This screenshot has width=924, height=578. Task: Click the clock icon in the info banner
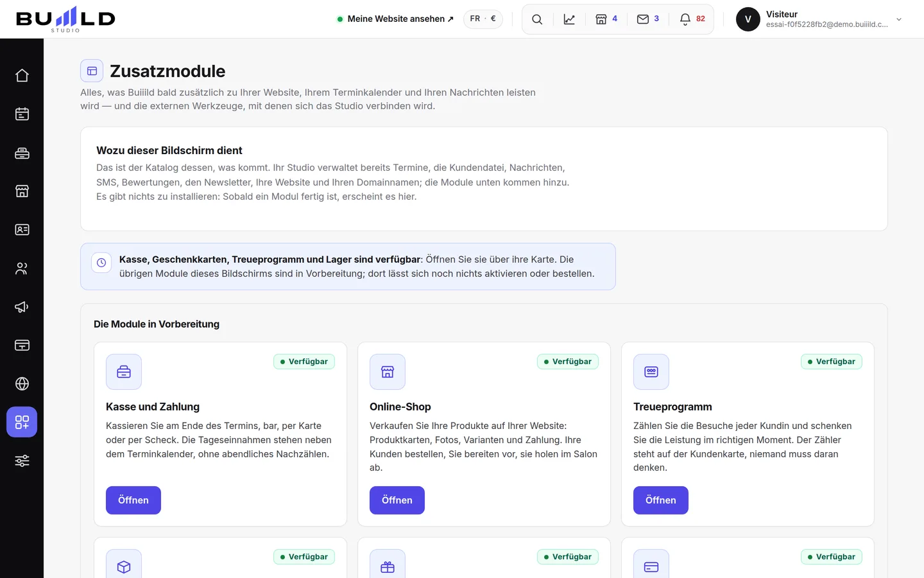tap(101, 263)
